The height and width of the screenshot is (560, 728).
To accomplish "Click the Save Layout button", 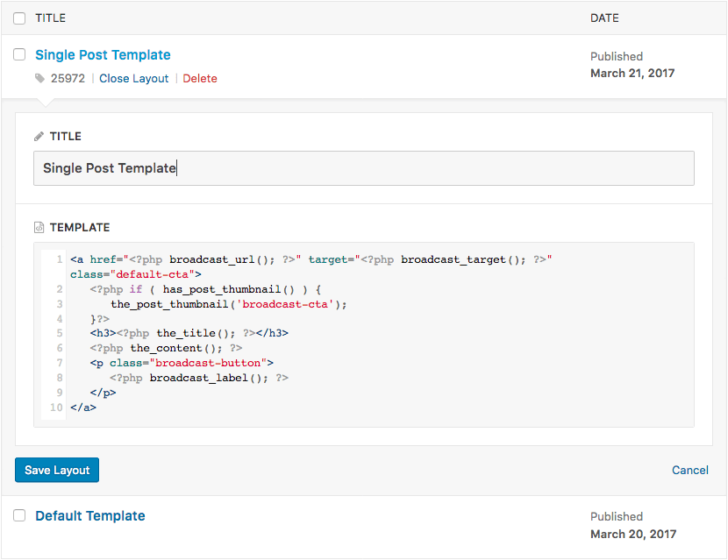I will pyautogui.click(x=57, y=470).
